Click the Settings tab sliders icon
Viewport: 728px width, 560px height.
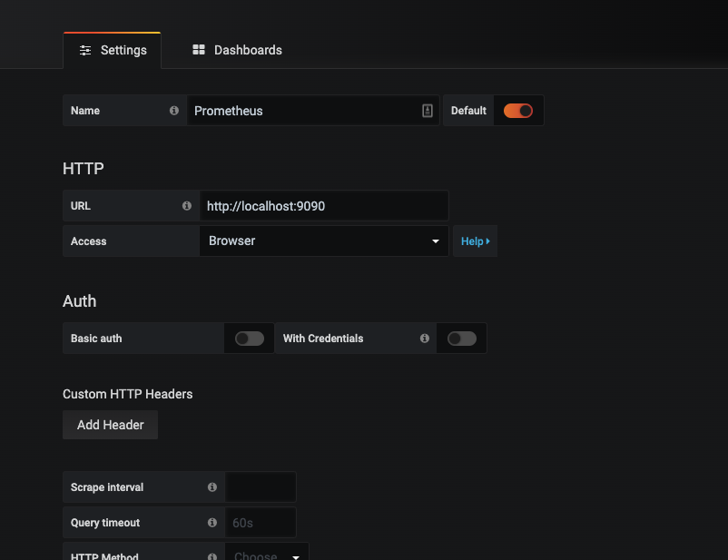[85, 51]
